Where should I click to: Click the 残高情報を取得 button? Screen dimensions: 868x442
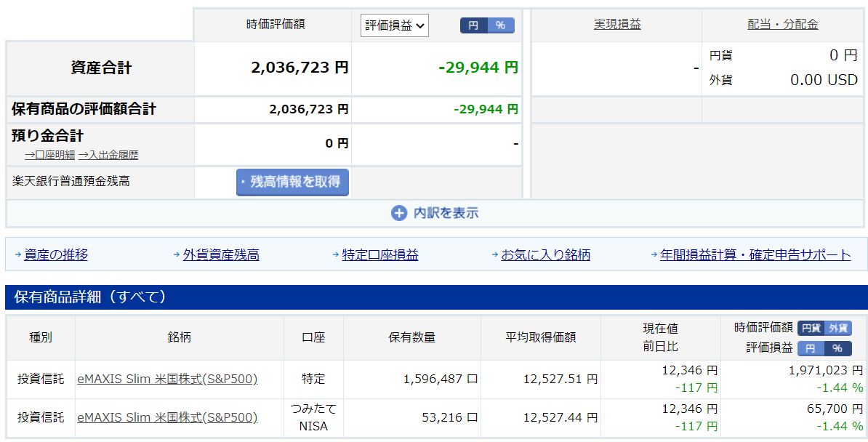[x=292, y=182]
